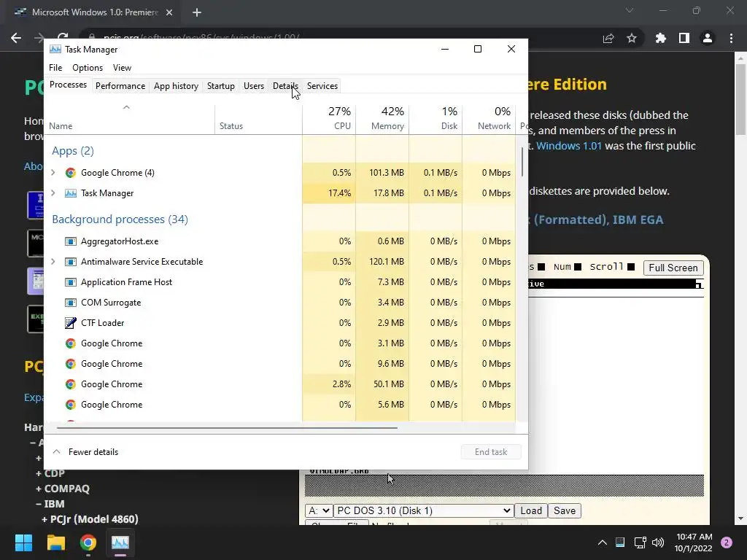Switch to the Performance tab
747x560 pixels.
point(120,86)
